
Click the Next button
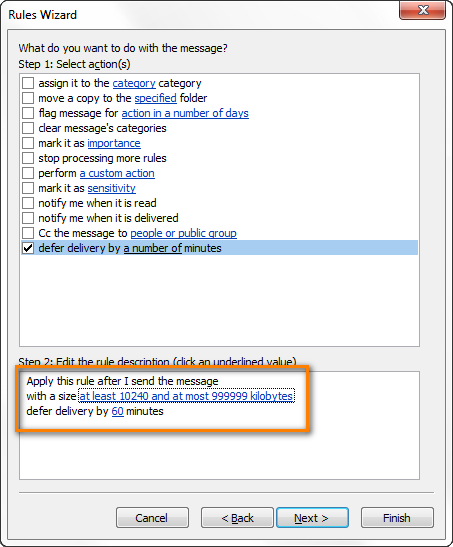(x=312, y=518)
